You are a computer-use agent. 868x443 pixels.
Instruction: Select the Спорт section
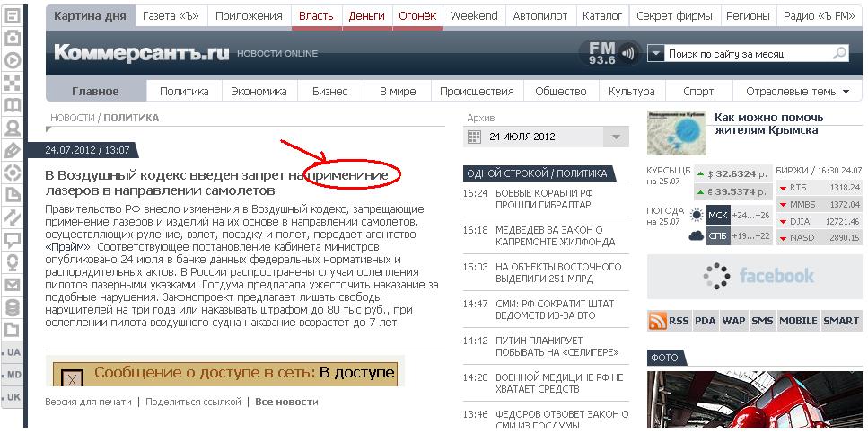pos(698,92)
